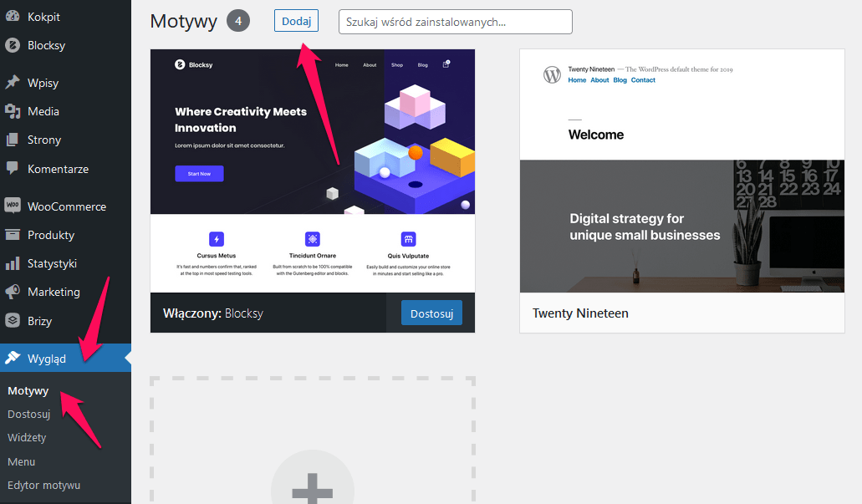The width and height of the screenshot is (862, 504).
Task: Open Edytor motywu submenu item
Action: point(44,486)
